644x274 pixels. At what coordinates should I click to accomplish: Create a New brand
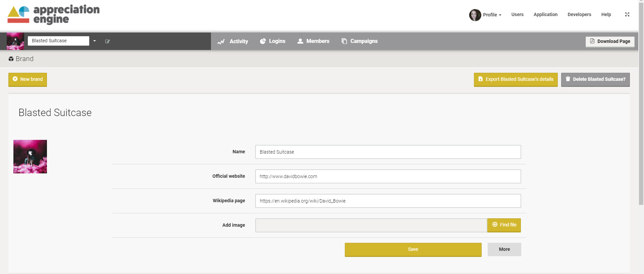click(x=28, y=79)
